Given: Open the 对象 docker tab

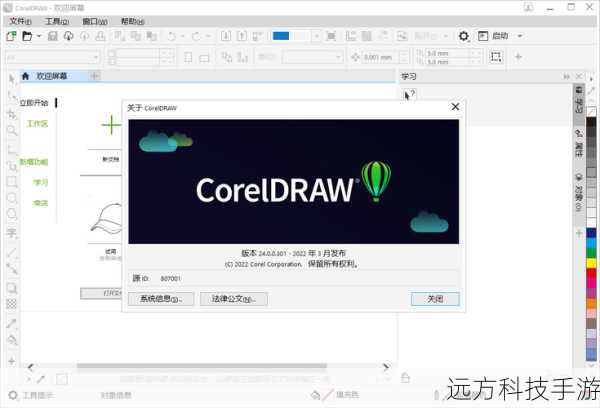Looking at the screenshot, I should pyautogui.click(x=579, y=193).
